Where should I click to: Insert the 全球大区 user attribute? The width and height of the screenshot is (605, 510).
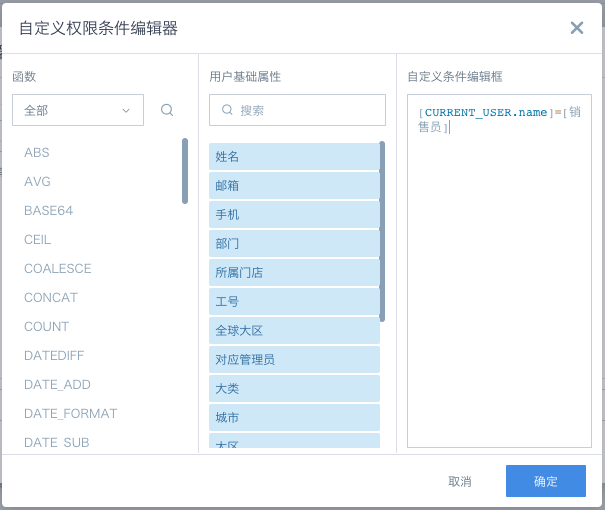pyautogui.click(x=294, y=331)
